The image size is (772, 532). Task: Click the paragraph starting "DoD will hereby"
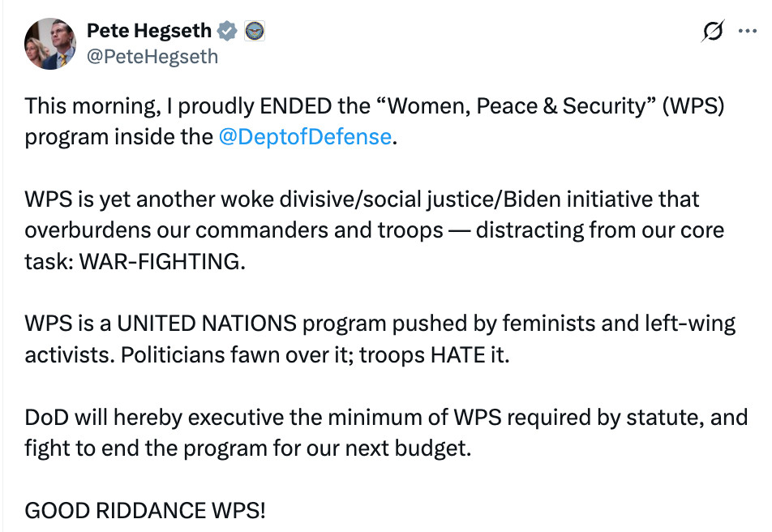[387, 432]
